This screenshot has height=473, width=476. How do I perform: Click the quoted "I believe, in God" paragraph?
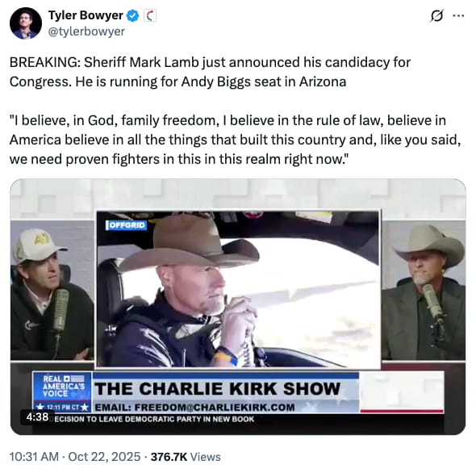click(236, 140)
